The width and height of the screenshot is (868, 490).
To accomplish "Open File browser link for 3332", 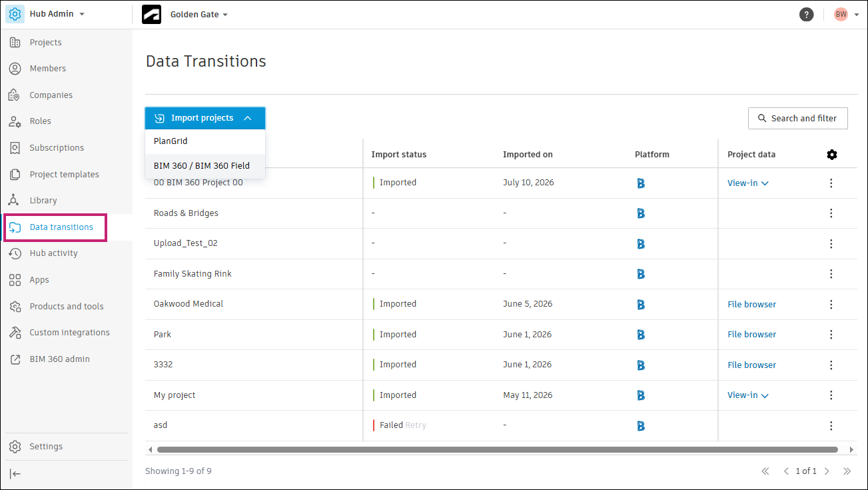I will coord(751,365).
